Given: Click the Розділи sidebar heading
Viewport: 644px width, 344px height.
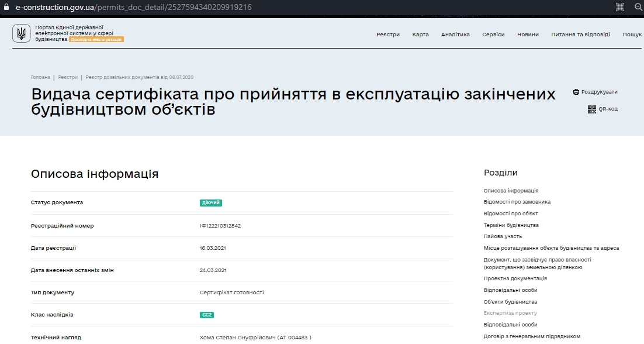Looking at the screenshot, I should [x=501, y=173].
